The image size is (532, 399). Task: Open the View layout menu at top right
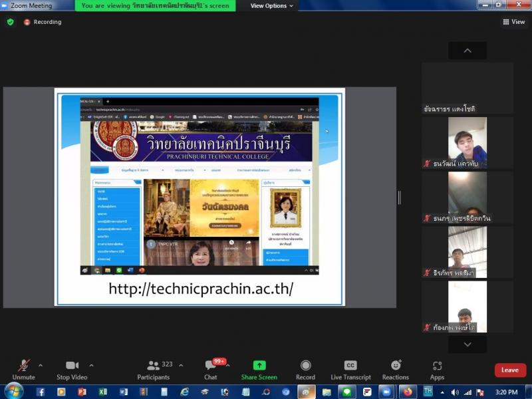513,22
